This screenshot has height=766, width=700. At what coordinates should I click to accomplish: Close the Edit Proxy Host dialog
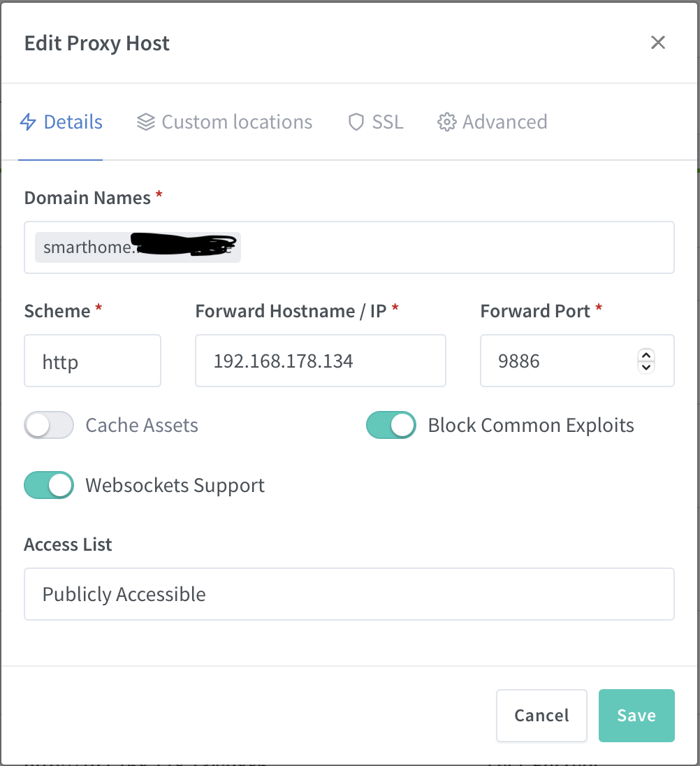tap(657, 43)
